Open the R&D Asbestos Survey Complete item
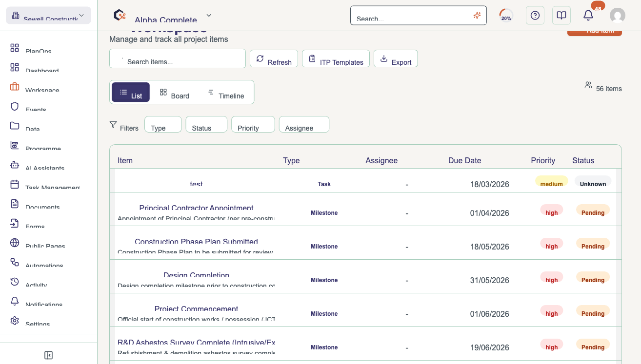Viewport: 641px width, 364px height. (x=197, y=343)
